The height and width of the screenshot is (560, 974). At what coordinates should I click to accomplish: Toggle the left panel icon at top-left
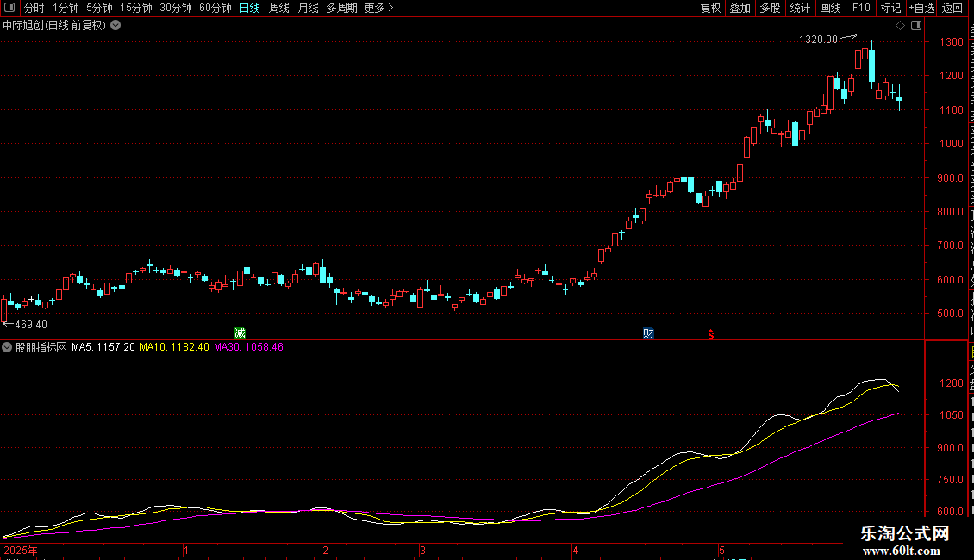point(9,8)
